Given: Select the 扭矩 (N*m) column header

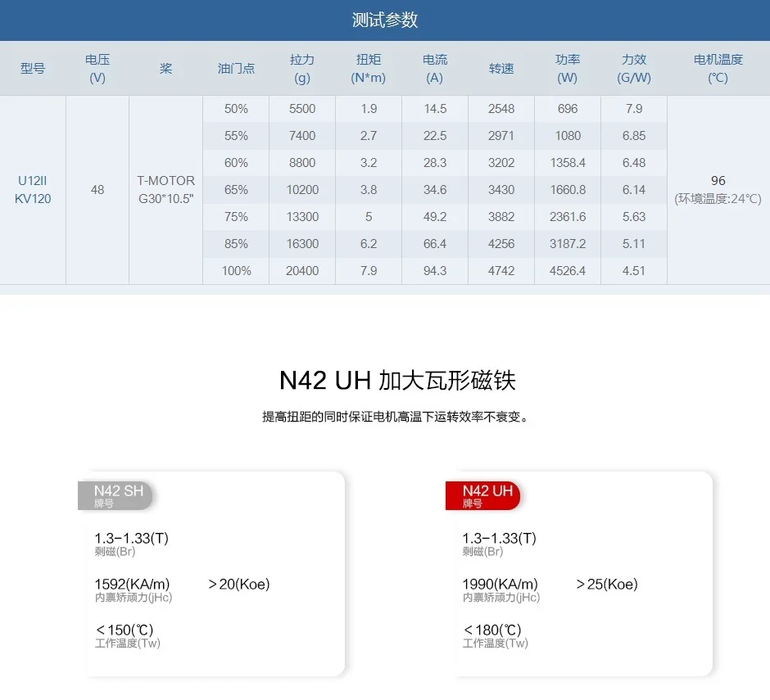Looking at the screenshot, I should [x=369, y=68].
